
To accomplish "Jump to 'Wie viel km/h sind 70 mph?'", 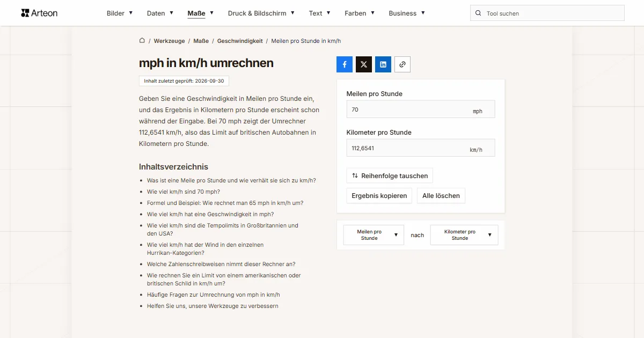I will [x=184, y=192].
